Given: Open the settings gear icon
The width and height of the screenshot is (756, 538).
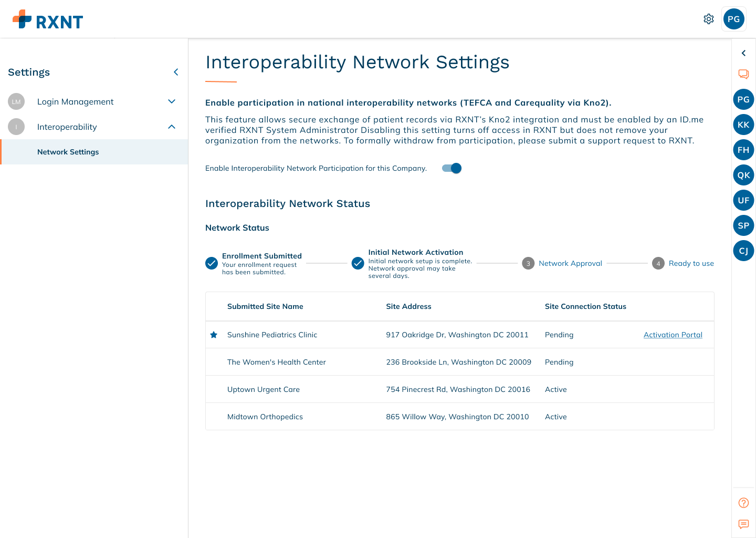Looking at the screenshot, I should (709, 19).
